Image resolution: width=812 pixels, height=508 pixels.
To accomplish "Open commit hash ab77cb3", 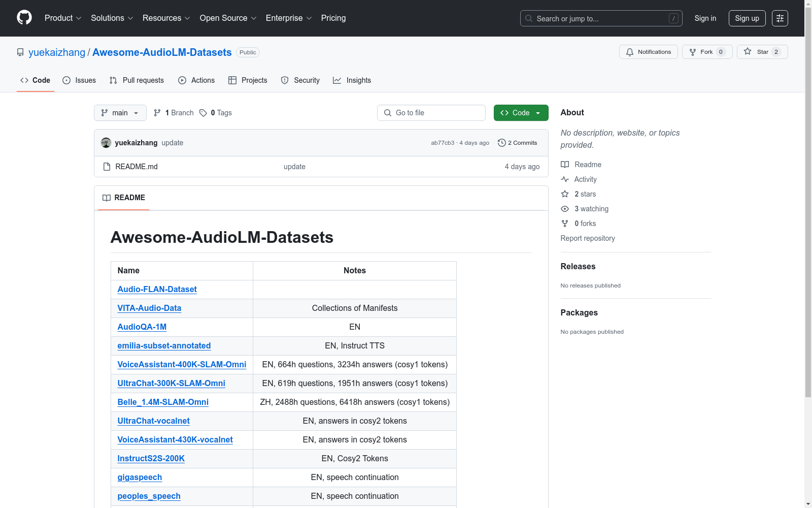I will (x=443, y=143).
